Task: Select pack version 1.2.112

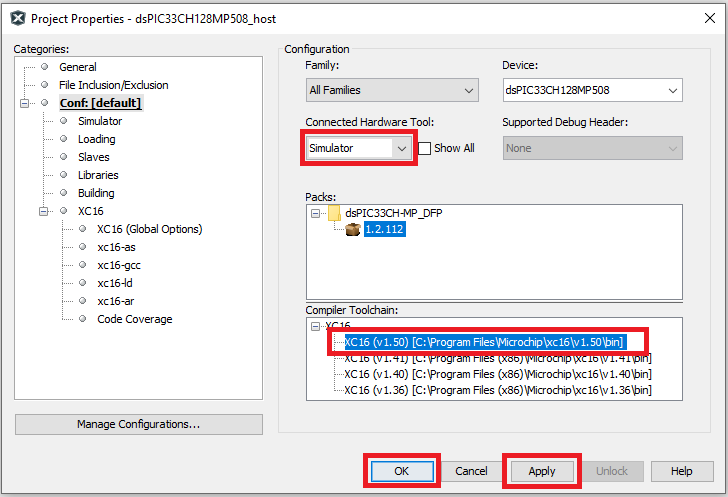Action: (x=384, y=229)
